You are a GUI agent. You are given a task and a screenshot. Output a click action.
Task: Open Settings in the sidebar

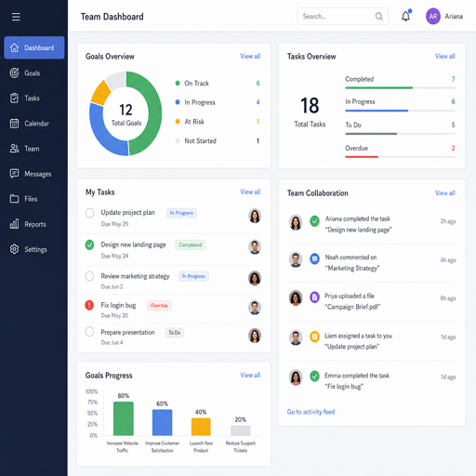[34, 249]
